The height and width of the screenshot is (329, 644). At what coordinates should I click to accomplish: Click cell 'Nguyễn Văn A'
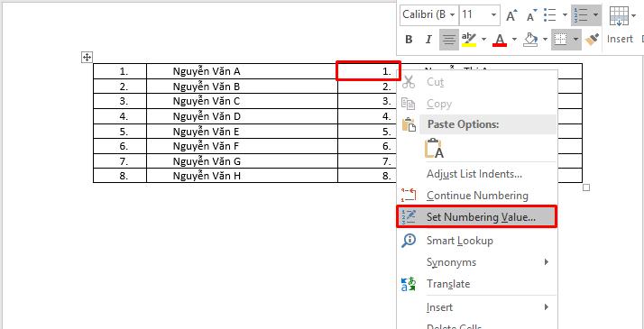[x=242, y=71]
